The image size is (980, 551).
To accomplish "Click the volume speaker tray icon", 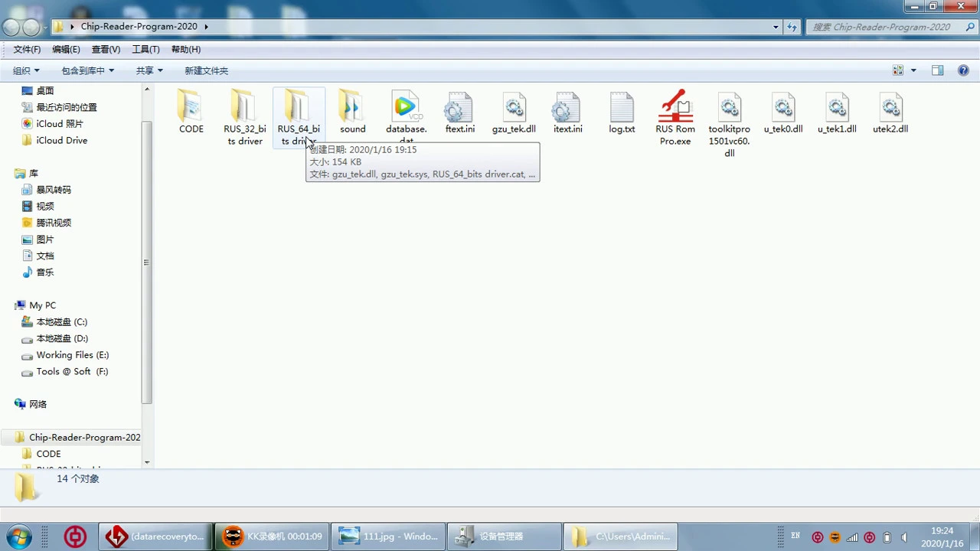I will point(904,537).
